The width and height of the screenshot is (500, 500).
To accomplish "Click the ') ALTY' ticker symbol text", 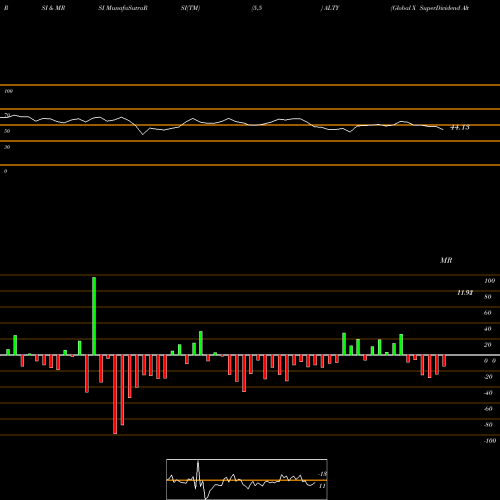I will pos(330,8).
